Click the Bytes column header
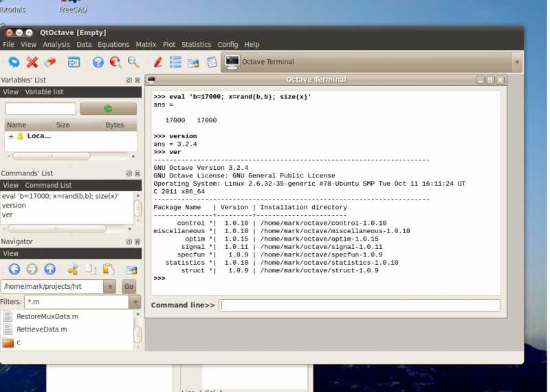The width and height of the screenshot is (550, 392). [x=115, y=125]
